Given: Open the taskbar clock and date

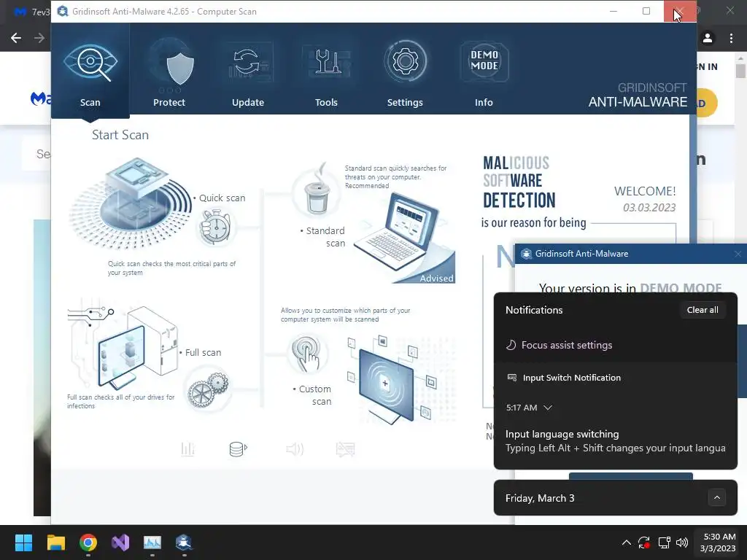Looking at the screenshot, I should (718, 542).
